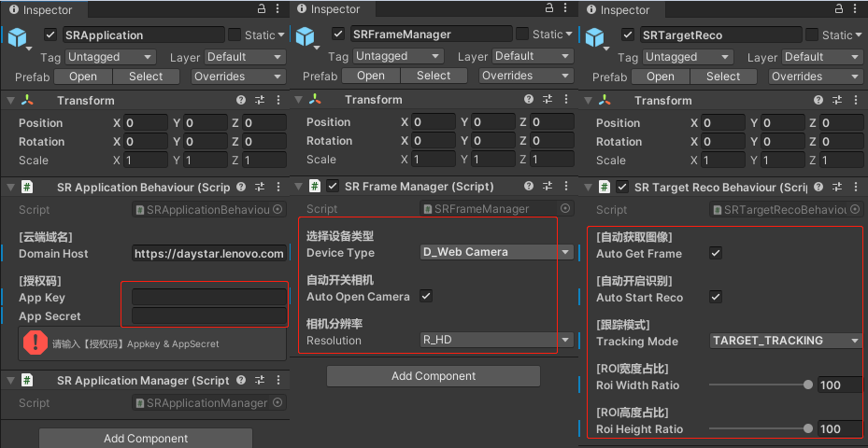Click SRFrameManager Position X field

[433, 121]
